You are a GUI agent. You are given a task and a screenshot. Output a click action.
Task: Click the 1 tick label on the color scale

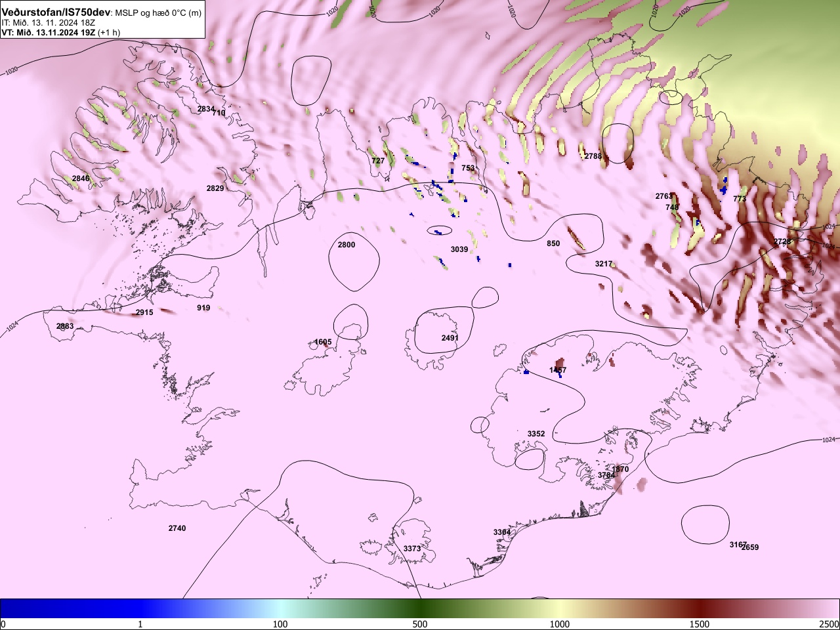point(140,624)
